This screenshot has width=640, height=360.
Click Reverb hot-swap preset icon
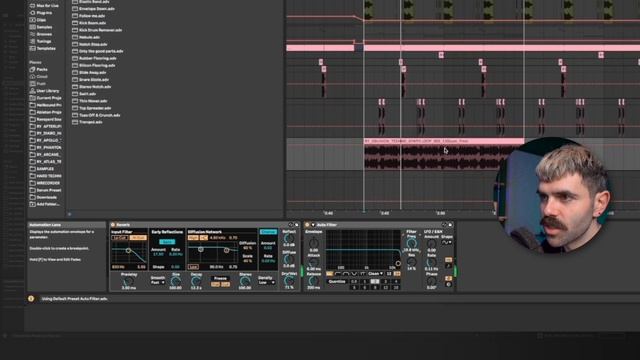tap(291, 225)
